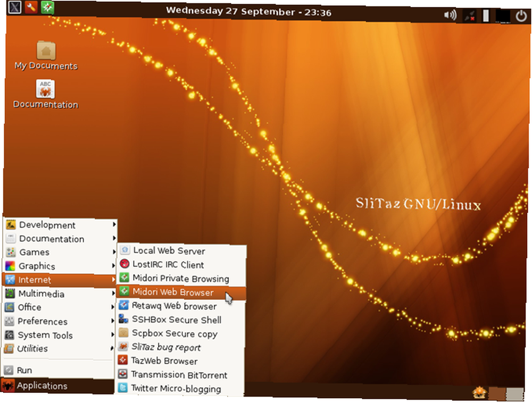Click the 'LostIRC IRC Client' label
This screenshot has width=532, height=403.
[168, 265]
